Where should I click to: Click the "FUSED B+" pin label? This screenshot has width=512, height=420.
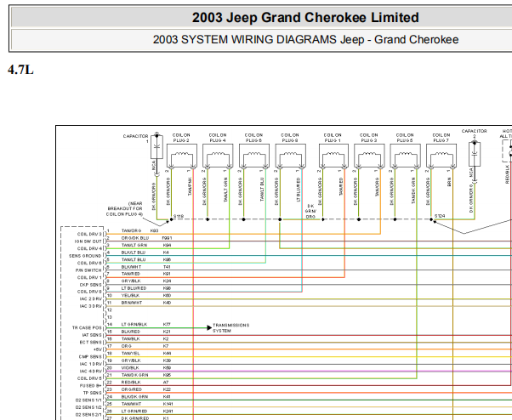pyautogui.click(x=91, y=386)
